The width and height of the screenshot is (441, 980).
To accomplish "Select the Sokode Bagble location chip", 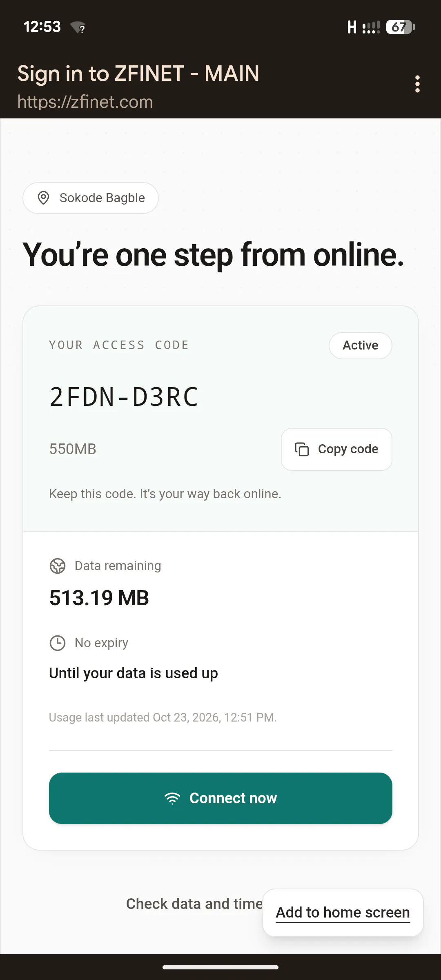I will (91, 198).
